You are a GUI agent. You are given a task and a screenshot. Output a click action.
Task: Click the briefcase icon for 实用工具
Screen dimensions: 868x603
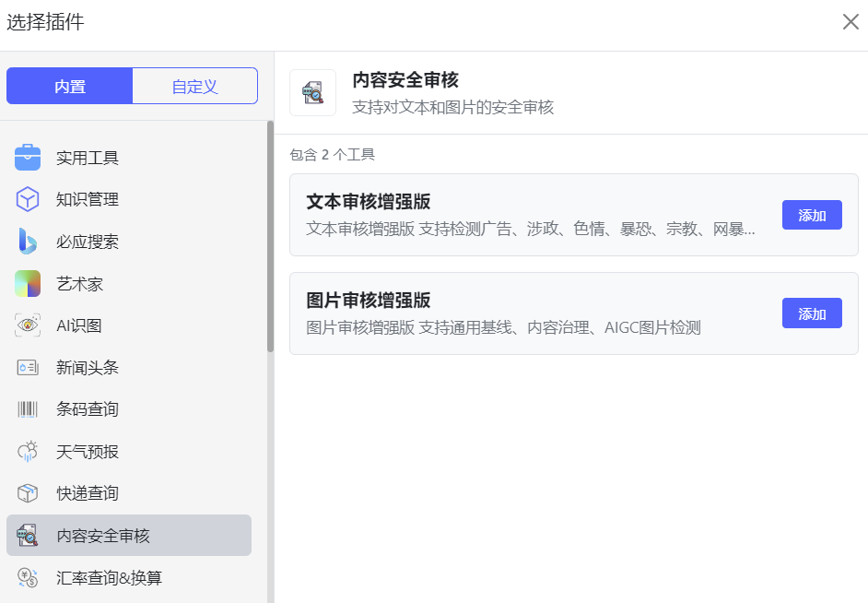click(x=28, y=158)
